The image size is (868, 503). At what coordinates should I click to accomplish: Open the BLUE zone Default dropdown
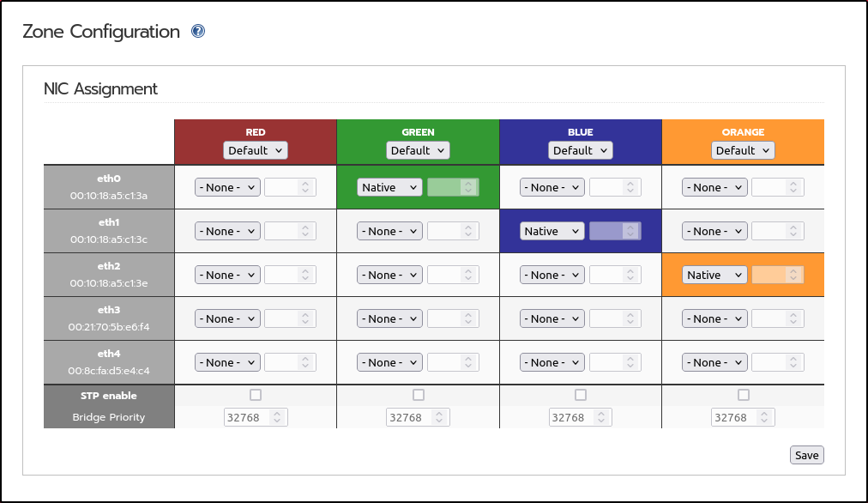pos(580,151)
